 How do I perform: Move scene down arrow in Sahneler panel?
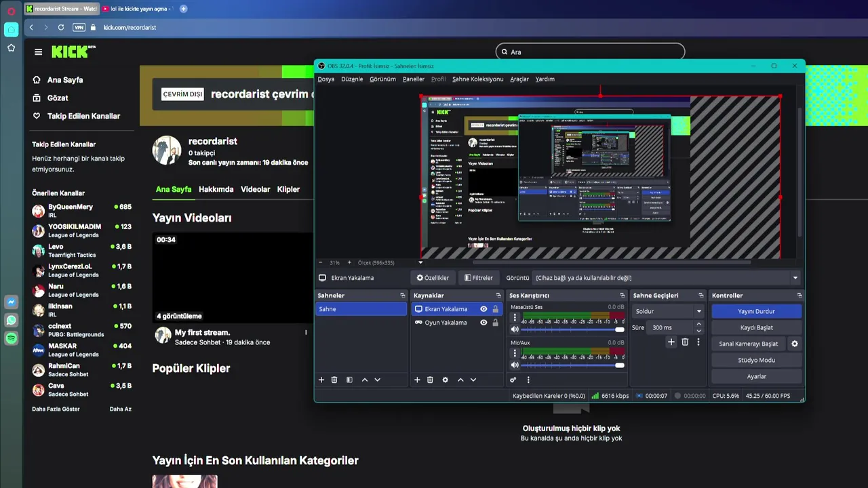click(378, 380)
